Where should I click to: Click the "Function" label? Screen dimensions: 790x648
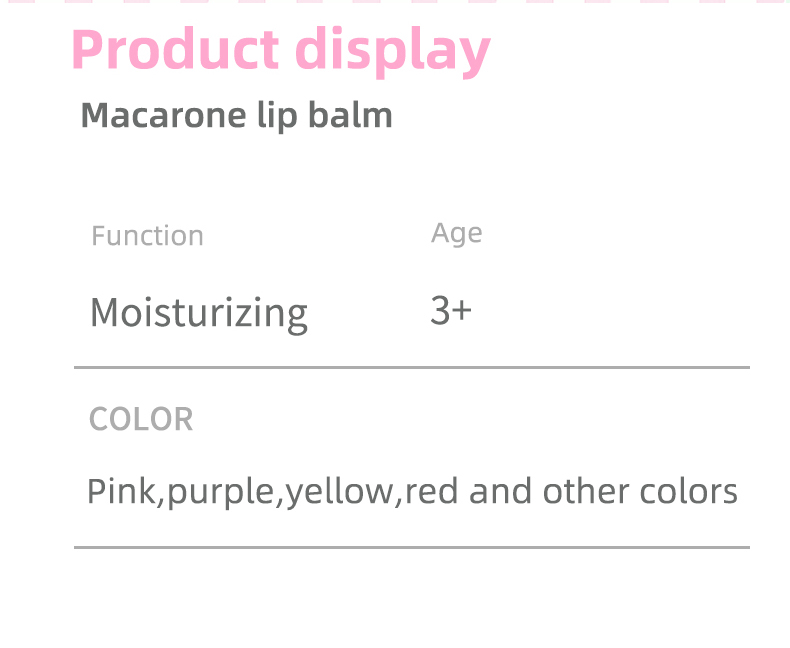coord(147,236)
